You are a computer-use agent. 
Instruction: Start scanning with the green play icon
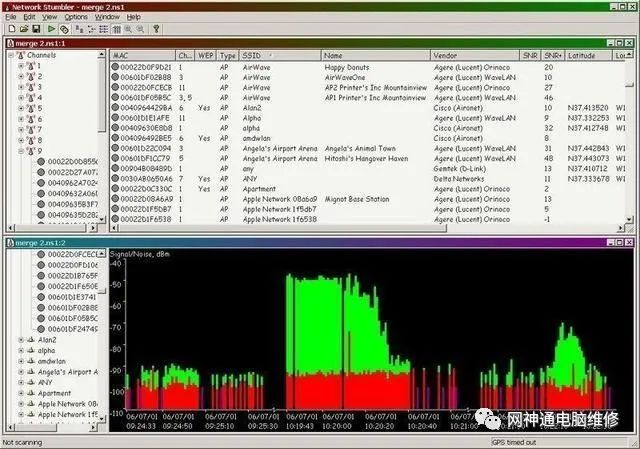pos(51,29)
